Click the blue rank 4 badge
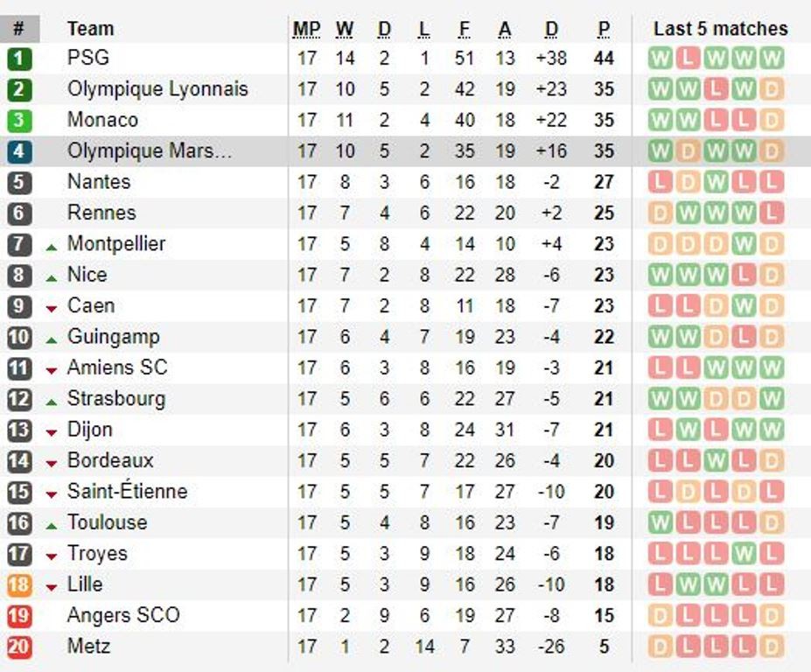 19,151
